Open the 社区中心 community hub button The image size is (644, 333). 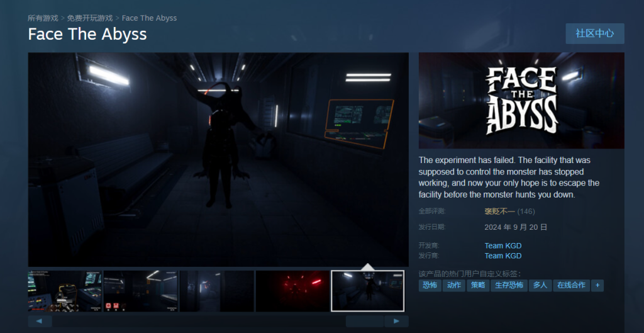pos(595,34)
